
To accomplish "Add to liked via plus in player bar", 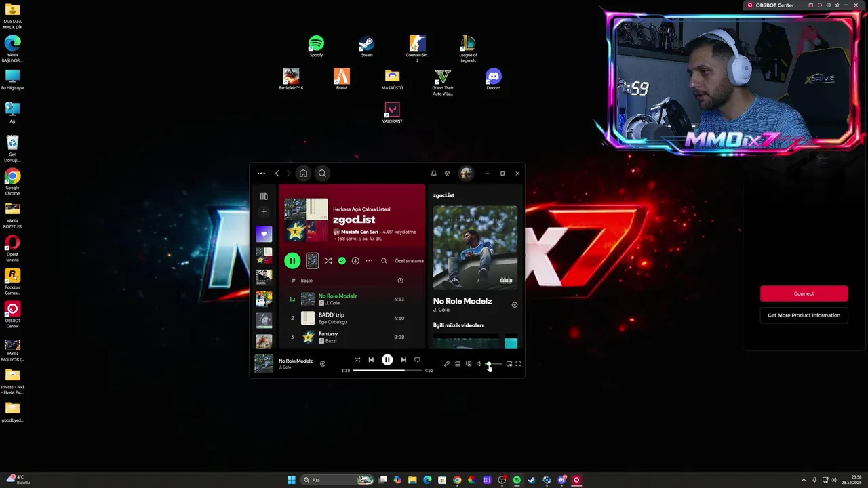I will pyautogui.click(x=323, y=364).
